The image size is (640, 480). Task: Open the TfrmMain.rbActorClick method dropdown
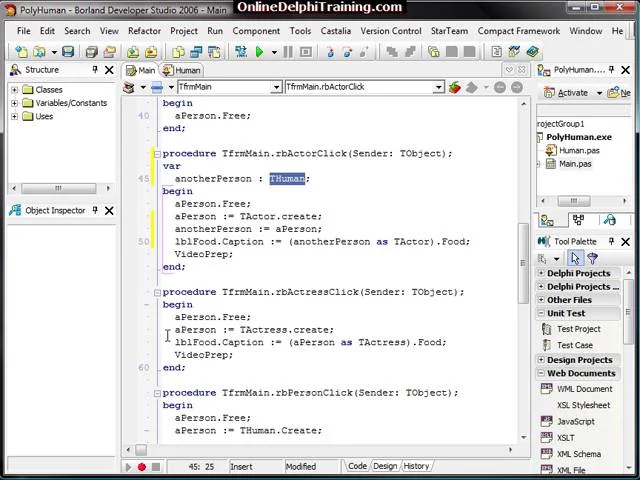pyautogui.click(x=438, y=87)
